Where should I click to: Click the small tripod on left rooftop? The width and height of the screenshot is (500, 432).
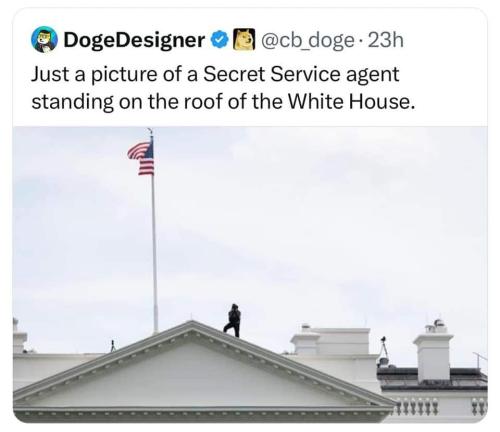(x=113, y=346)
